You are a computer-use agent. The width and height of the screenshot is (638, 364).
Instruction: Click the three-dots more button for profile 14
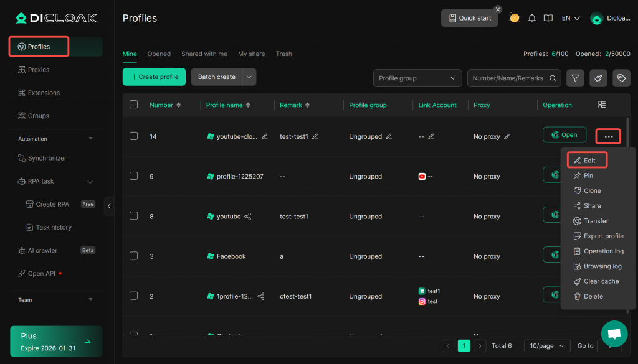click(608, 136)
